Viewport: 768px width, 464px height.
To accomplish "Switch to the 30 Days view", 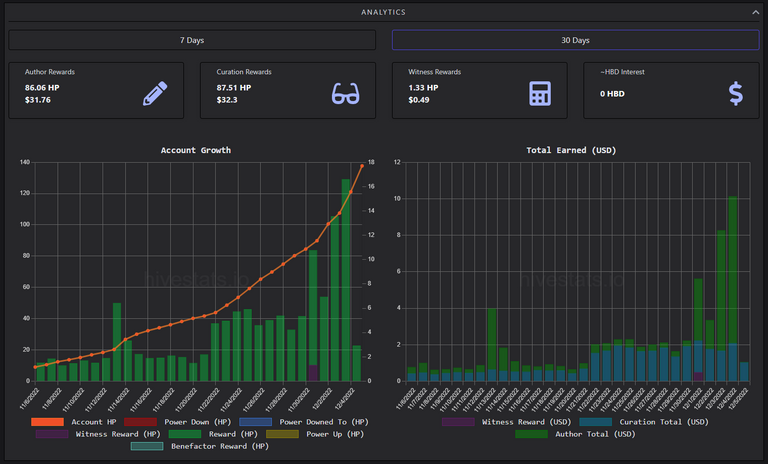I will pyautogui.click(x=576, y=40).
